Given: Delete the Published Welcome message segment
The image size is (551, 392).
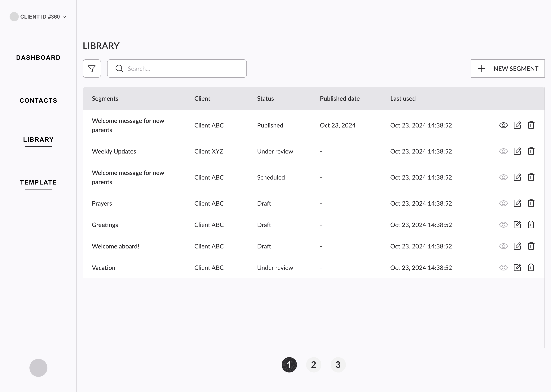Looking at the screenshot, I should point(531,125).
